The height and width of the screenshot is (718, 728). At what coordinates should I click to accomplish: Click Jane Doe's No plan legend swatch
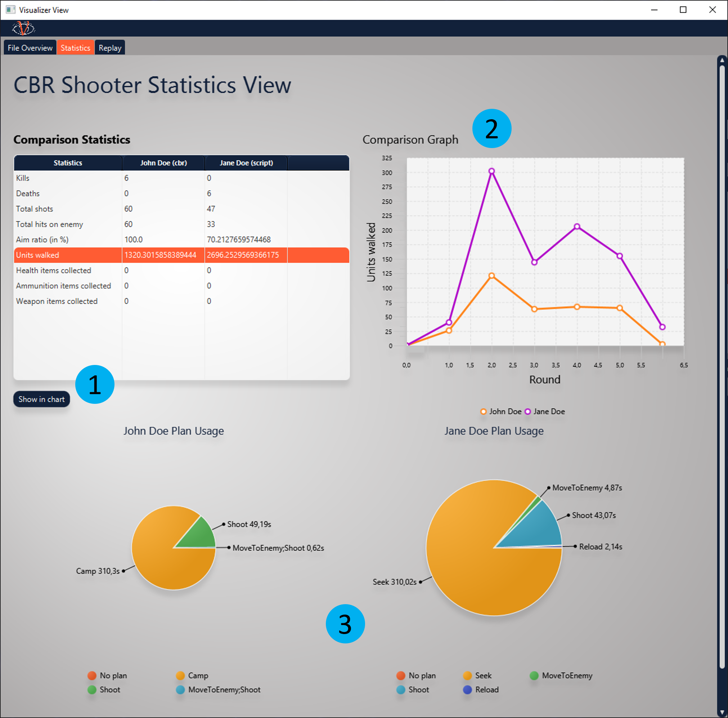pos(401,675)
